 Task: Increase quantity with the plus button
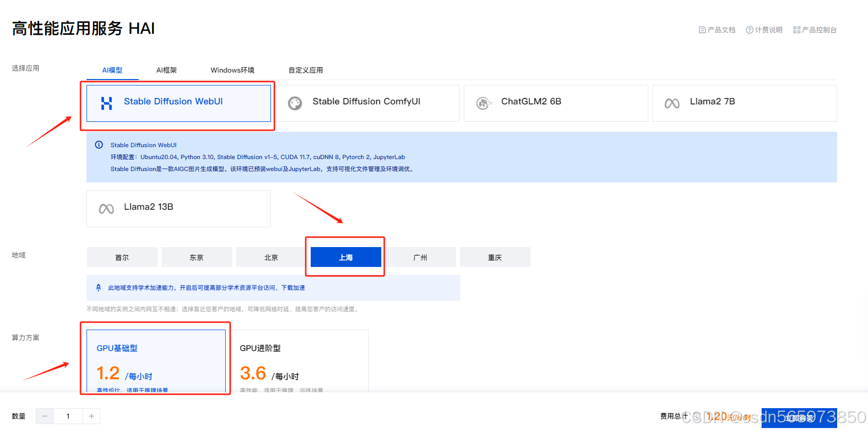tap(91, 416)
